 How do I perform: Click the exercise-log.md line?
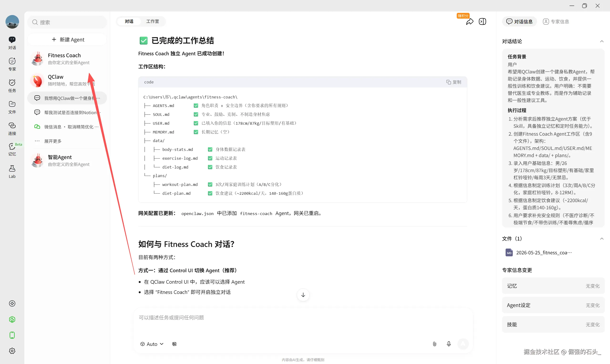point(190,158)
